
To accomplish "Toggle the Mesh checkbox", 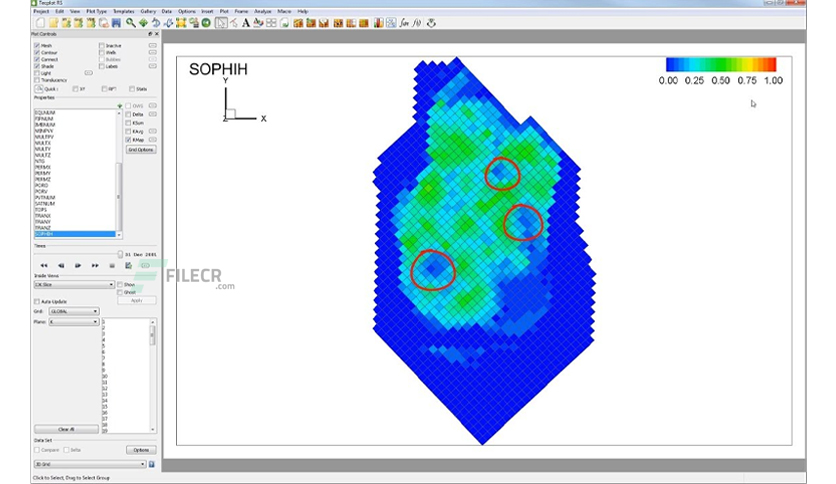I will click(37, 46).
